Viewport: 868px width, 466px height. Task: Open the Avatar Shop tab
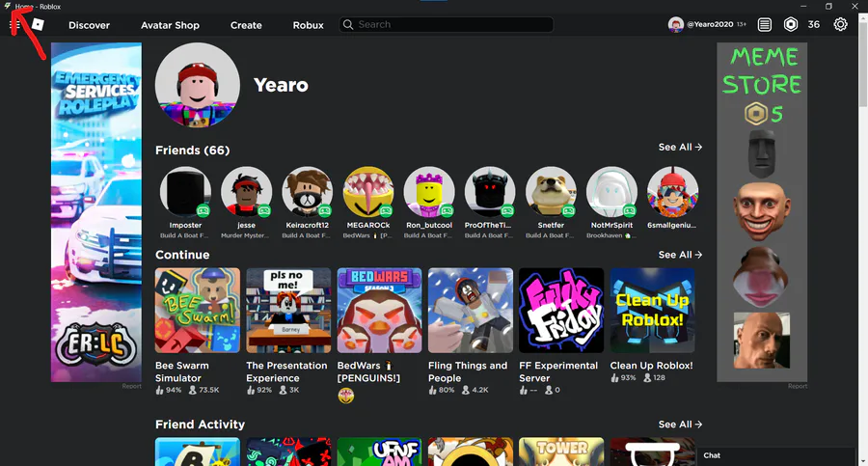(x=170, y=25)
